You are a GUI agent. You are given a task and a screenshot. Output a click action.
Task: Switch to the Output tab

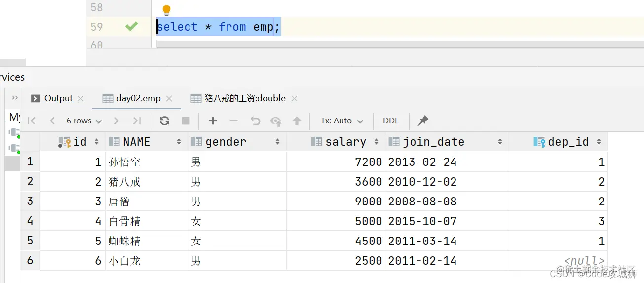58,98
